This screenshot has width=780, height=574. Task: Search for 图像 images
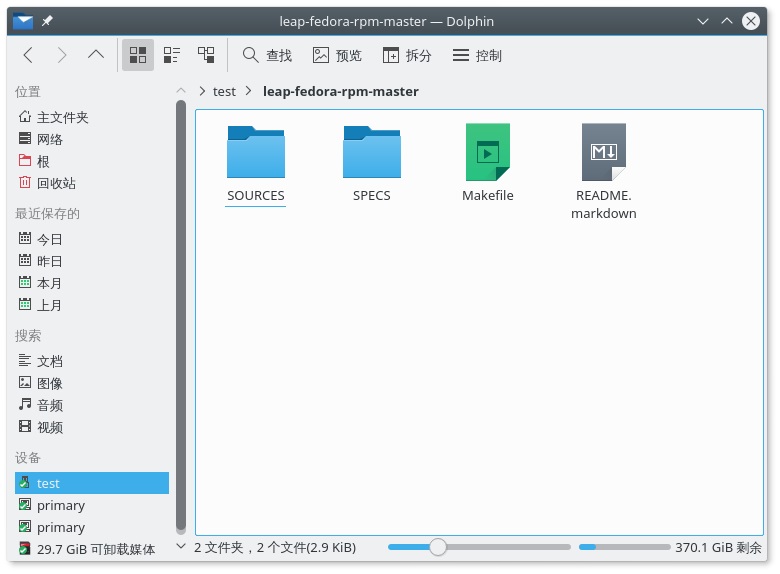pyautogui.click(x=92, y=383)
